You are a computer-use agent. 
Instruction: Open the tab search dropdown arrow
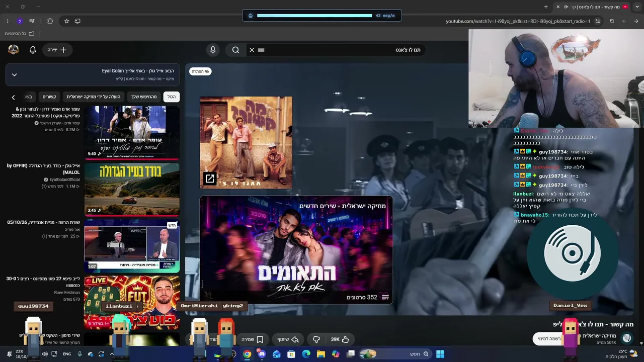636,7
